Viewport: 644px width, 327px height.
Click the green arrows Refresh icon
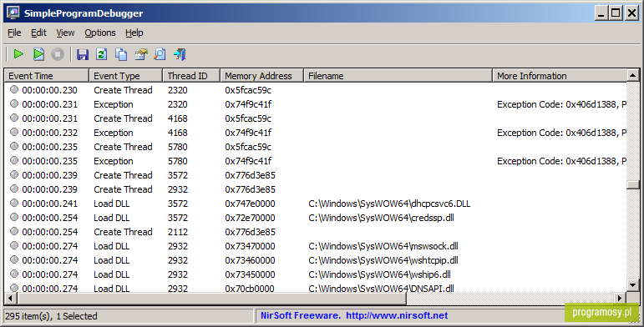point(101,54)
